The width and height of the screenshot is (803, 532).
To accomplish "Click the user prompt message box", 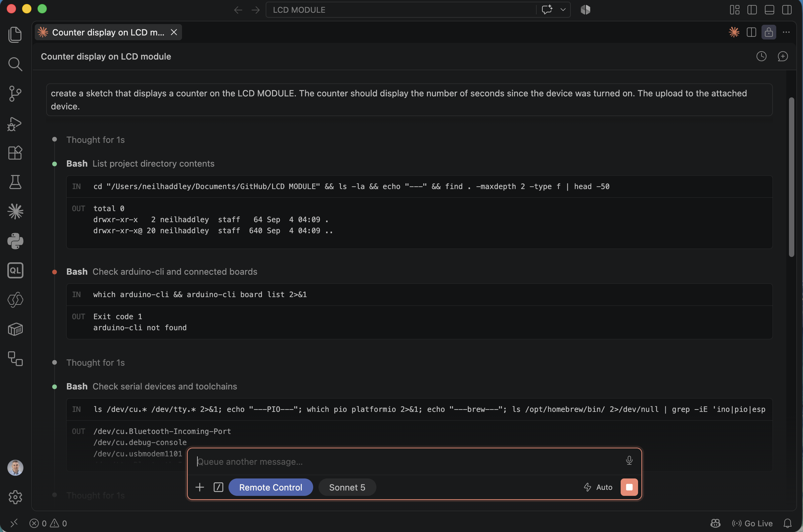I will pos(409,100).
